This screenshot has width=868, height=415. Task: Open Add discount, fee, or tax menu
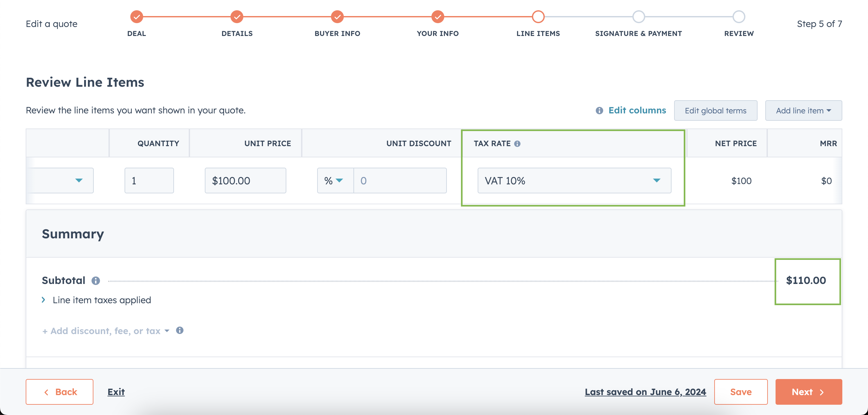106,331
